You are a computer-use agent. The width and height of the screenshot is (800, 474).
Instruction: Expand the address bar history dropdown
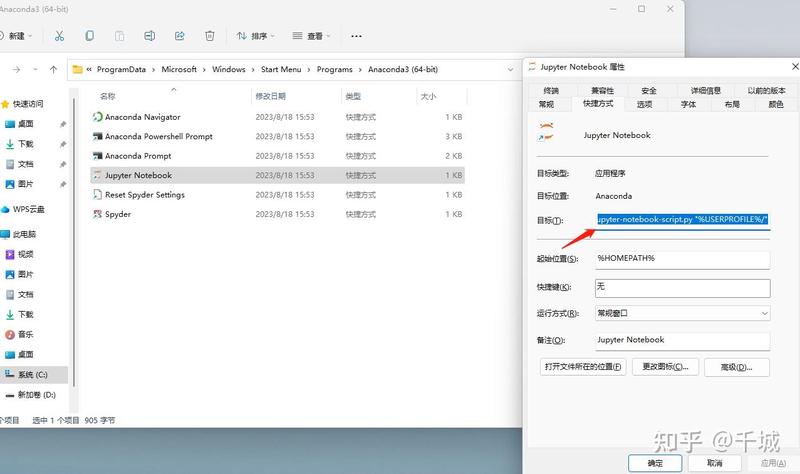point(510,69)
